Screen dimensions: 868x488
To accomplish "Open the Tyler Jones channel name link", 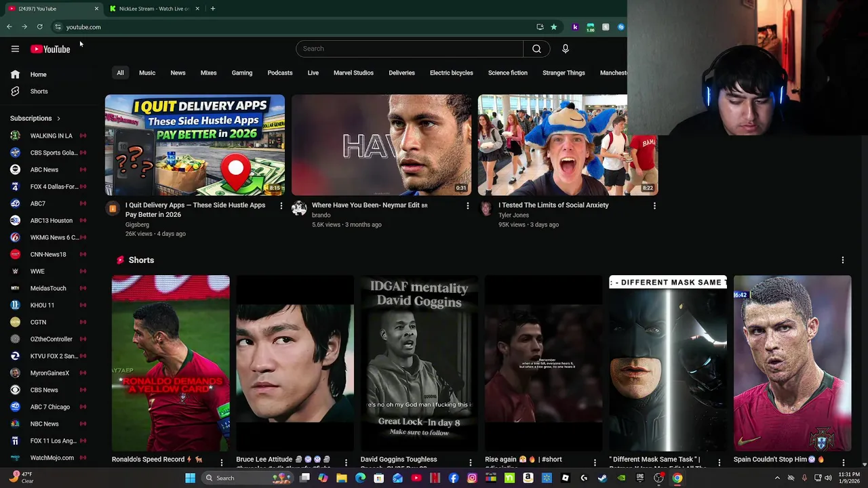I will click(x=513, y=216).
